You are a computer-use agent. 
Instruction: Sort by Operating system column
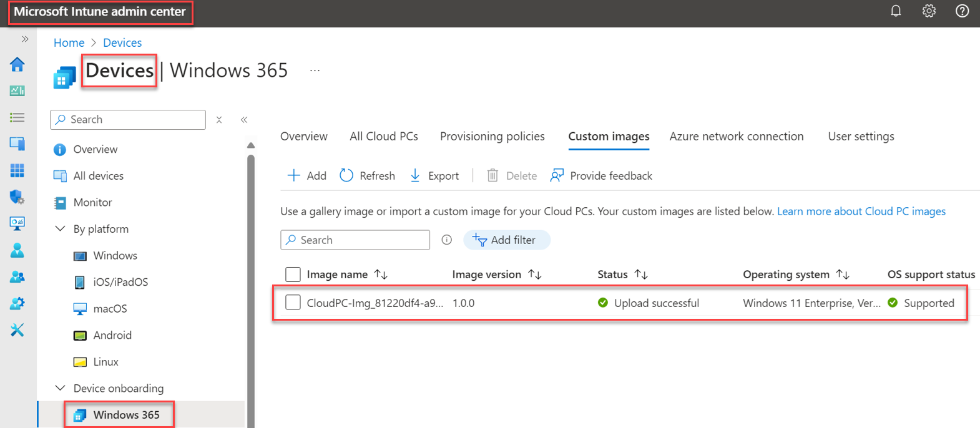(796, 275)
